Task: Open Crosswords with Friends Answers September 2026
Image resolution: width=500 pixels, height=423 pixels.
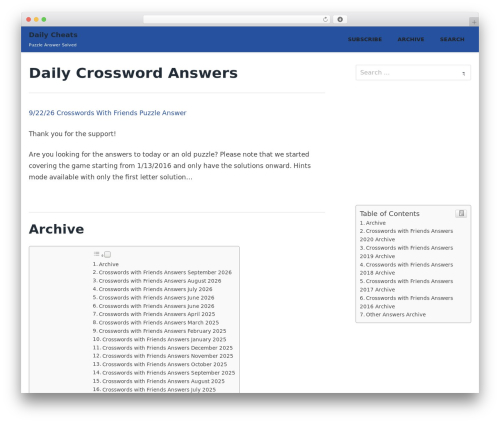Action: pos(162,273)
